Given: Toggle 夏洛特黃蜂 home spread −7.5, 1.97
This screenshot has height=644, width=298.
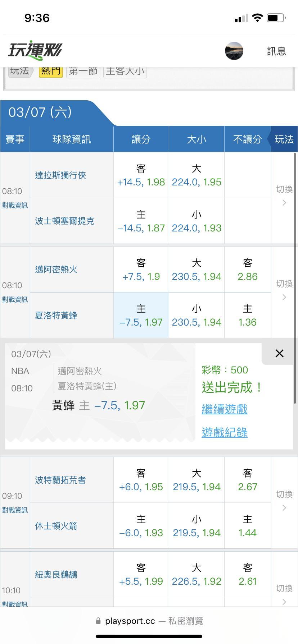Looking at the screenshot, I should coord(141,316).
